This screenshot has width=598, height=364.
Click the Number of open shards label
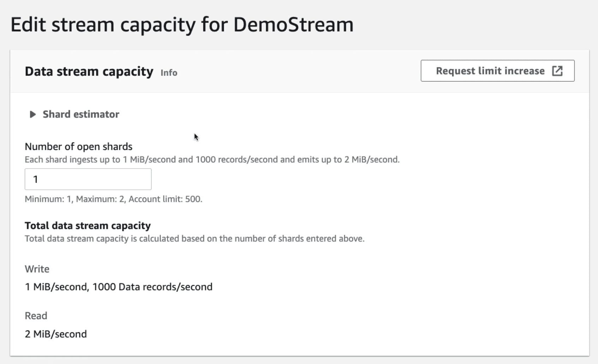tap(78, 146)
